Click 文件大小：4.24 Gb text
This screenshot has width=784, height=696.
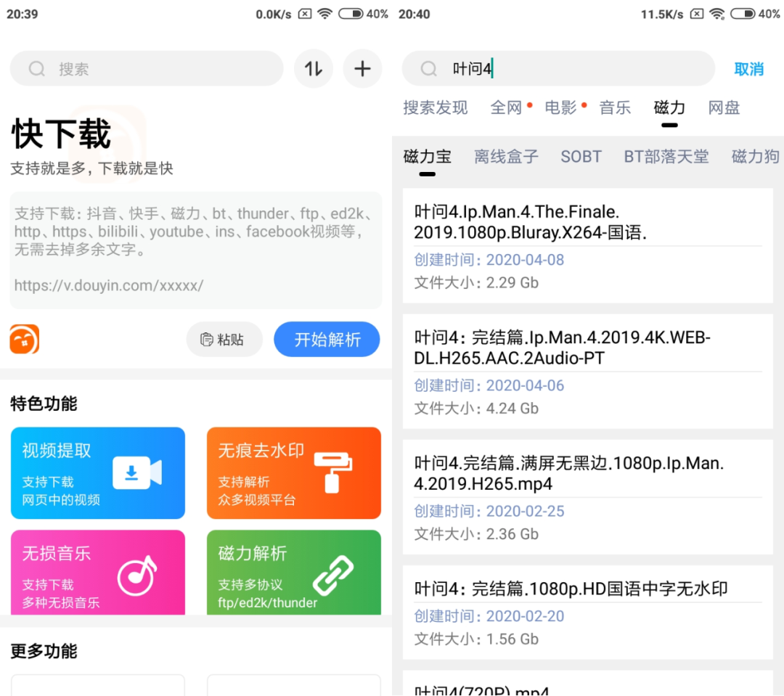tap(476, 409)
